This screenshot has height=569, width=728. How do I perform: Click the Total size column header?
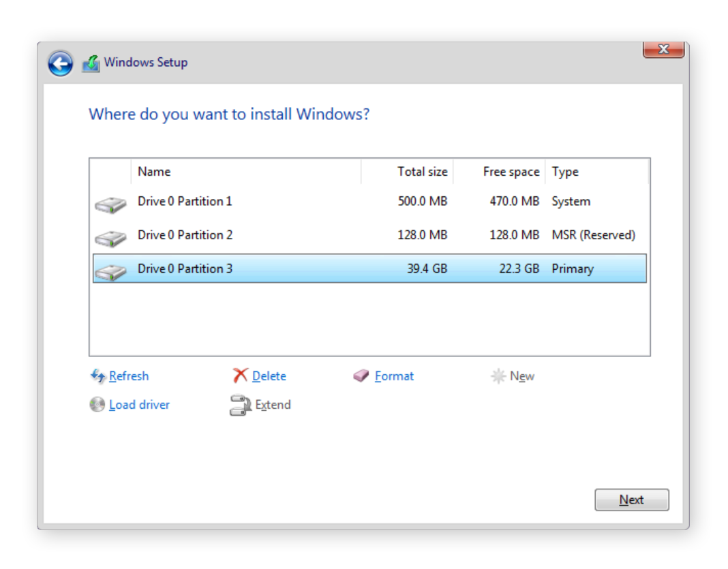tap(423, 172)
